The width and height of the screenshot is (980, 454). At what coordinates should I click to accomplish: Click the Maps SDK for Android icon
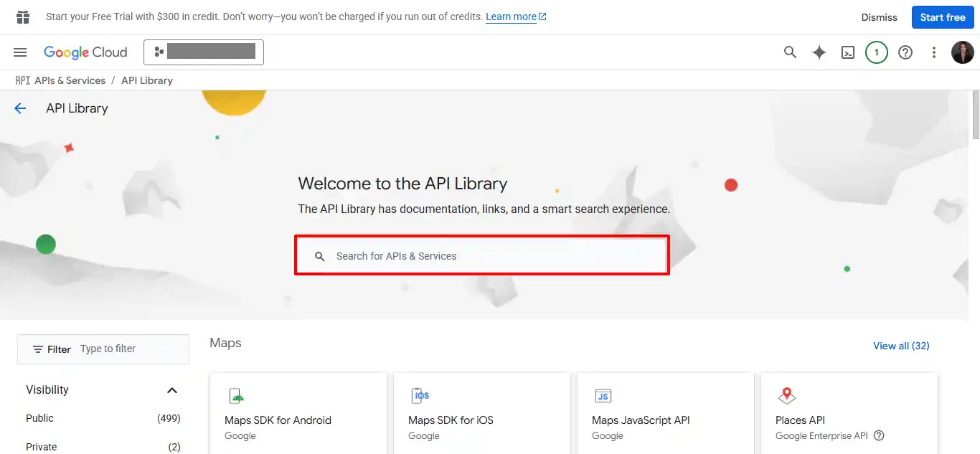(236, 396)
